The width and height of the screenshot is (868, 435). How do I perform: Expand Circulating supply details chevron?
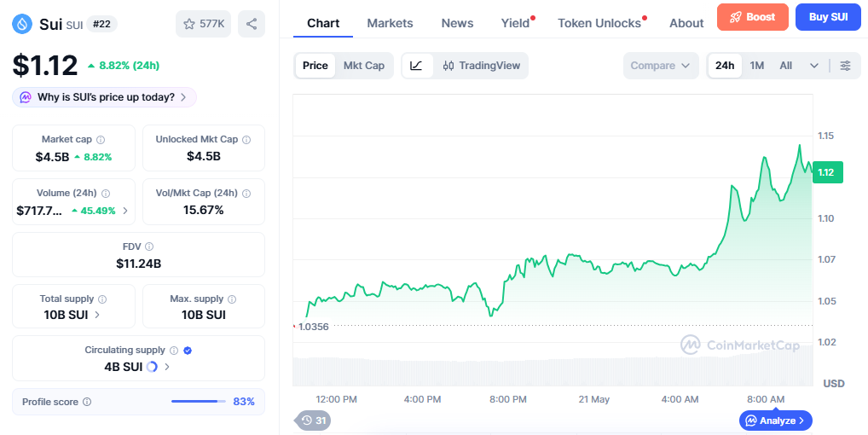pyautogui.click(x=167, y=367)
